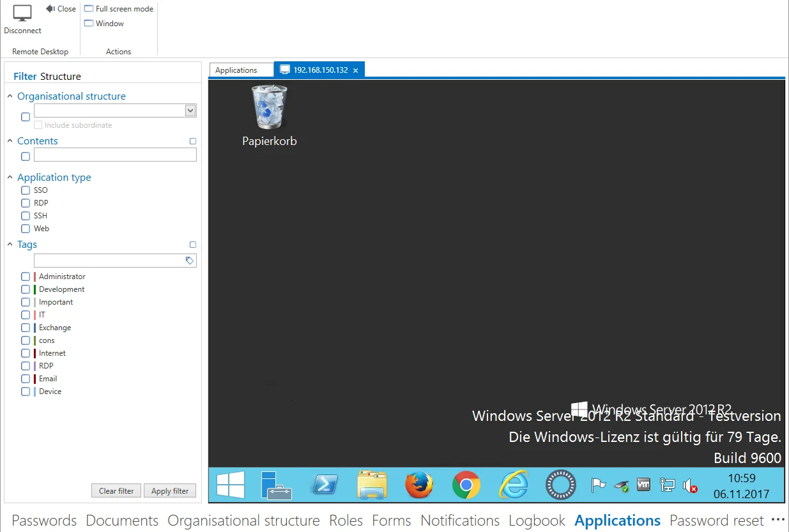Launch Chrome from the remote taskbar
Viewport: 789px width, 532px height.
pos(466,485)
